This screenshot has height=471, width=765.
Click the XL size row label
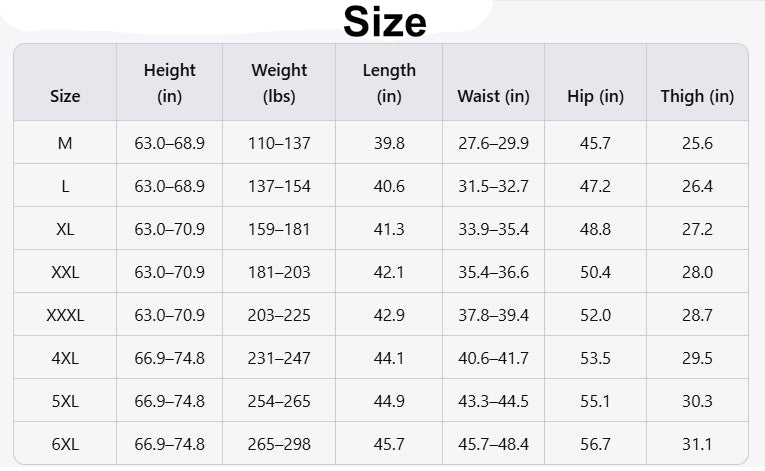click(65, 229)
